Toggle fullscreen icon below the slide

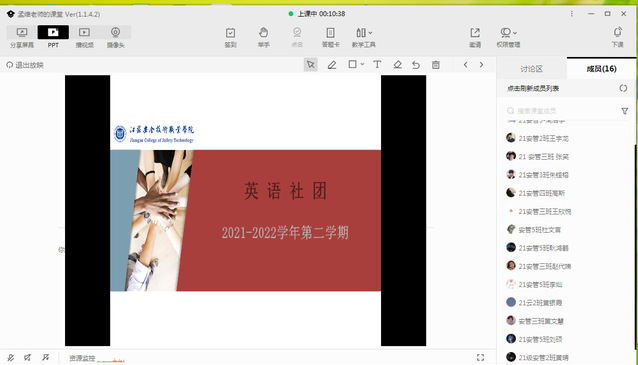click(x=481, y=357)
